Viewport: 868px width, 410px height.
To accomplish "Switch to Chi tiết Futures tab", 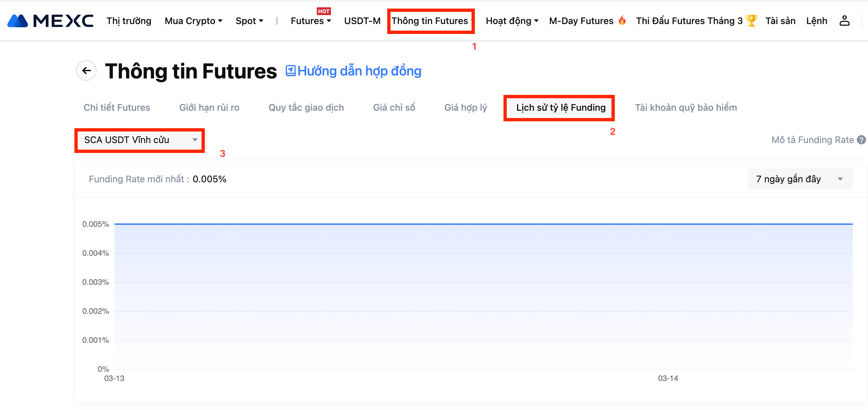I will 117,107.
